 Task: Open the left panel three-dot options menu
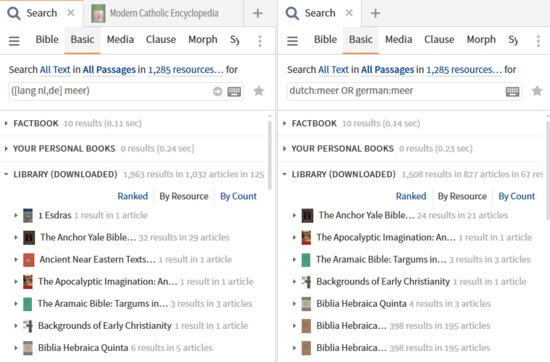(x=260, y=41)
